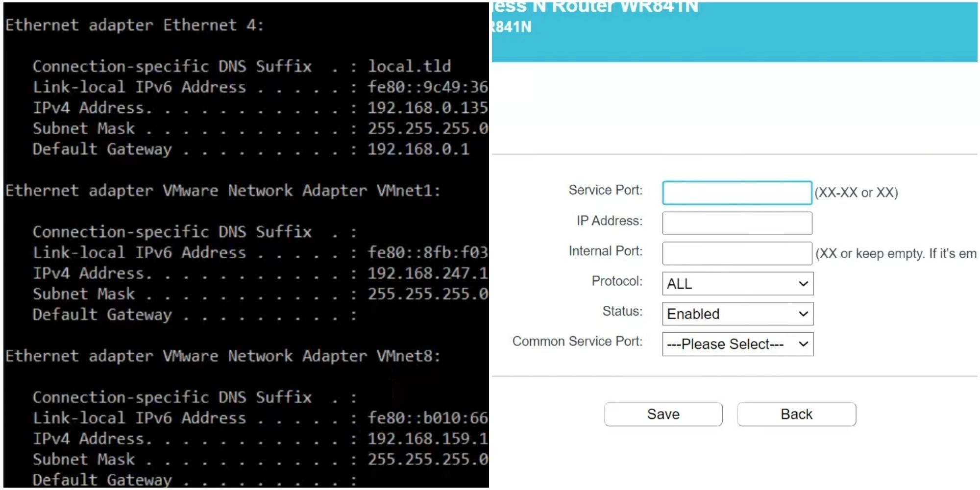The image size is (980, 490).
Task: Click the Internal Port input field
Action: click(737, 253)
